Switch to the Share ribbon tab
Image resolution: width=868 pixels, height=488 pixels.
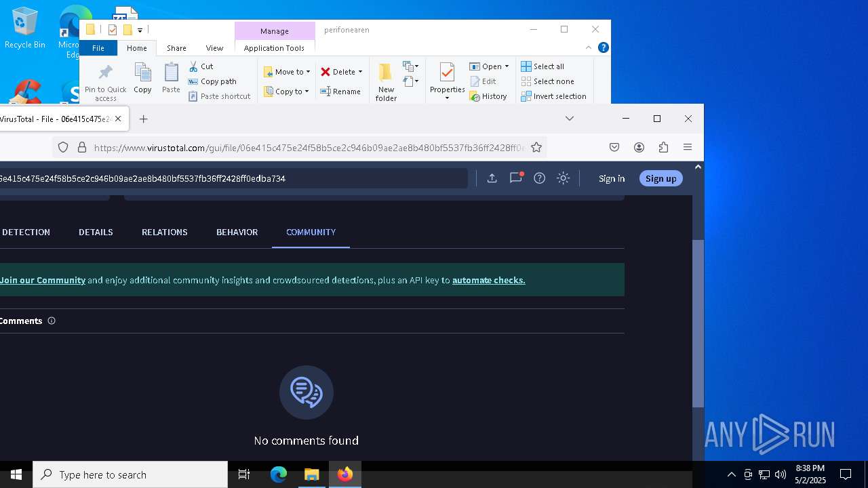click(x=176, y=48)
